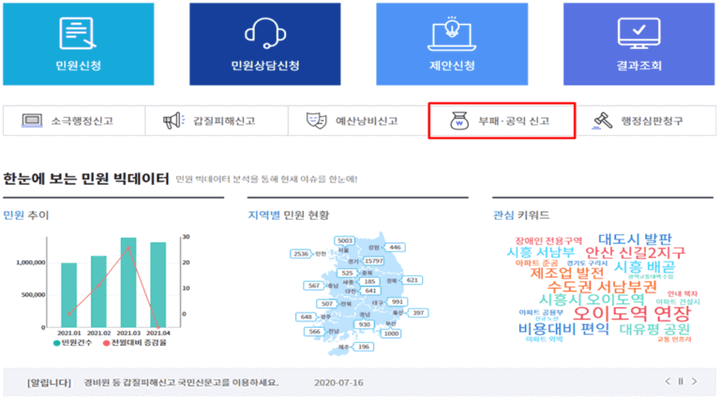Click the gavel icon beside 행정심판청구

click(x=602, y=121)
